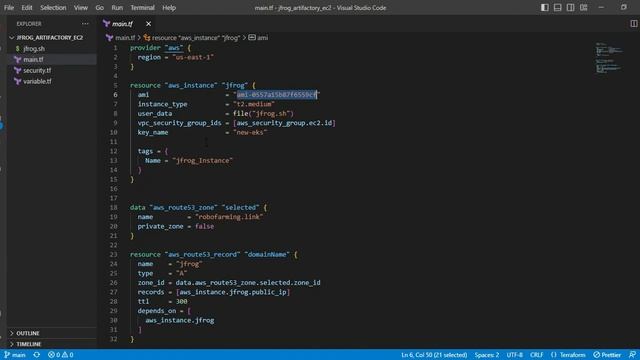This screenshot has width=640, height=360.
Task: Click the private_zone false value
Action: click(204, 226)
